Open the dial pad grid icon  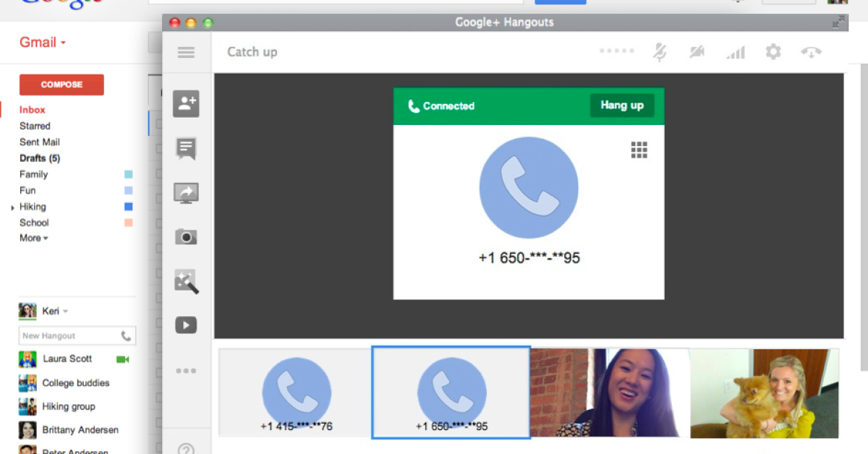coord(639,150)
